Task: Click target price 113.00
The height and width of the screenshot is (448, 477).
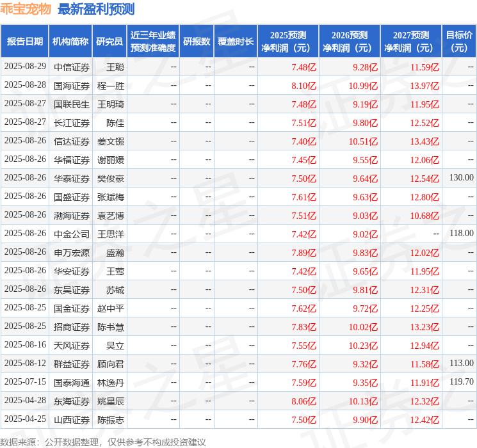Action: click(462, 363)
